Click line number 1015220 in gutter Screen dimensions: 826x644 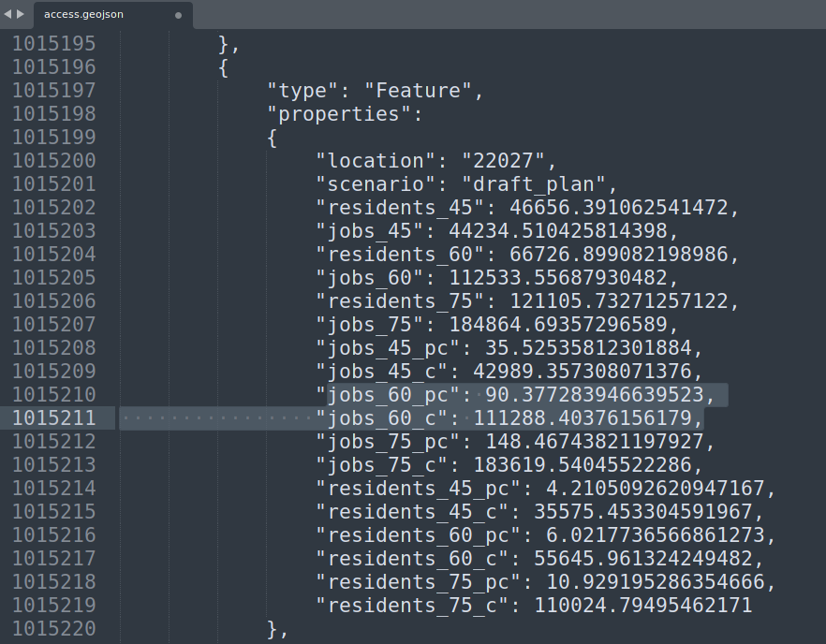point(53,628)
